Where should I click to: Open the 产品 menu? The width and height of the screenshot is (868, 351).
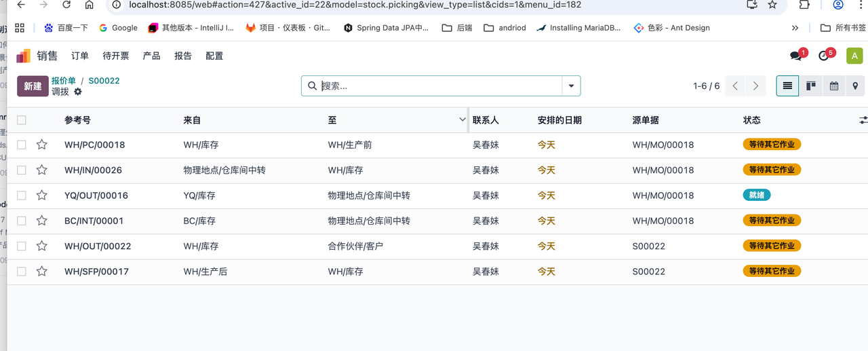click(x=152, y=56)
